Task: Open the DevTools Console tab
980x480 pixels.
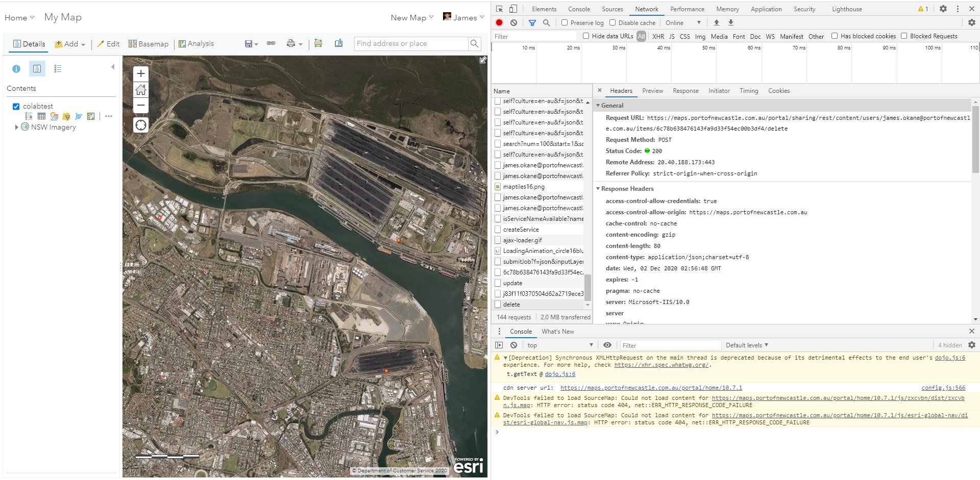Action: 579,9
